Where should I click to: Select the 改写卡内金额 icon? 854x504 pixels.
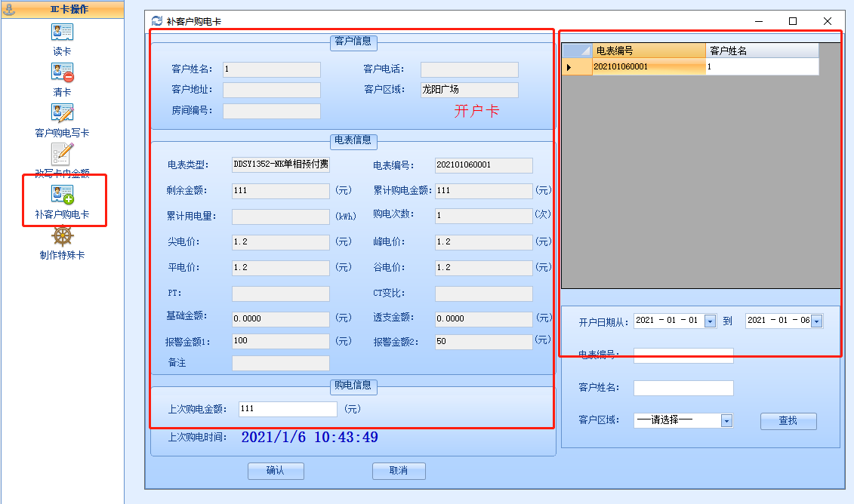pos(62,154)
